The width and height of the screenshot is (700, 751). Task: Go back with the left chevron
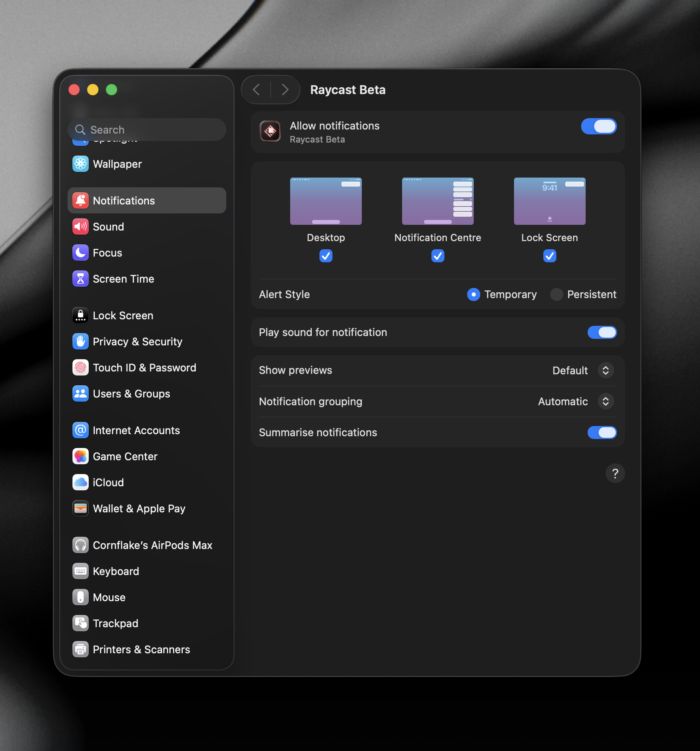click(256, 90)
